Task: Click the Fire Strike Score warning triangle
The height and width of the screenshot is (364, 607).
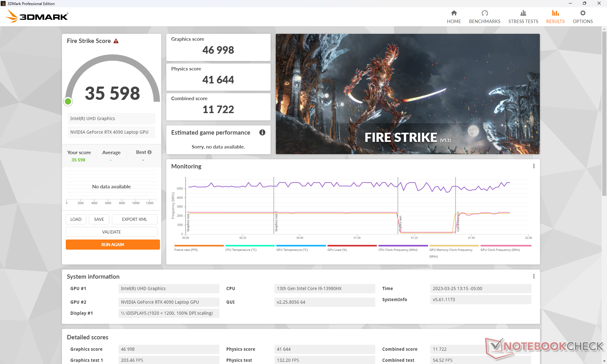Action: [x=116, y=41]
